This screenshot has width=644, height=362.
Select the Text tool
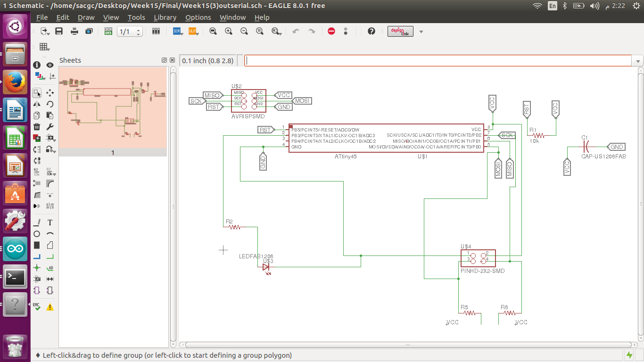click(50, 222)
